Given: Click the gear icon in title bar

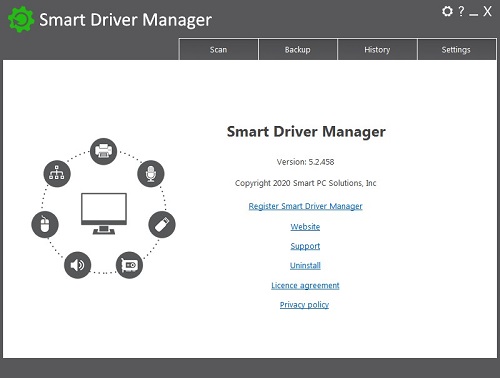Looking at the screenshot, I should click(x=447, y=11).
